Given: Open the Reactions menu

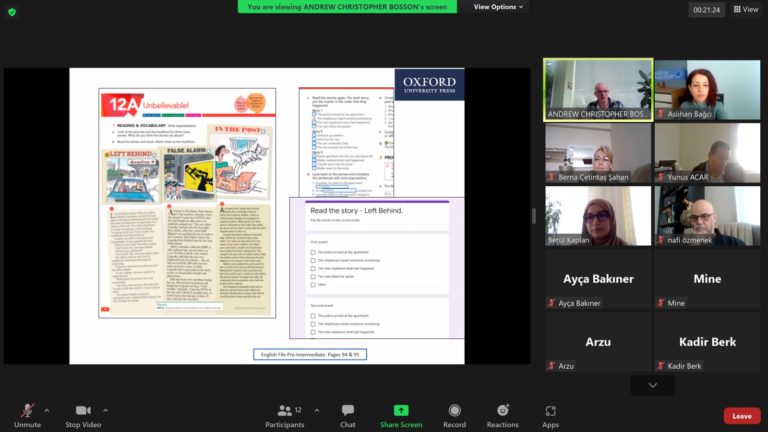Looking at the screenshot, I should pos(503,416).
